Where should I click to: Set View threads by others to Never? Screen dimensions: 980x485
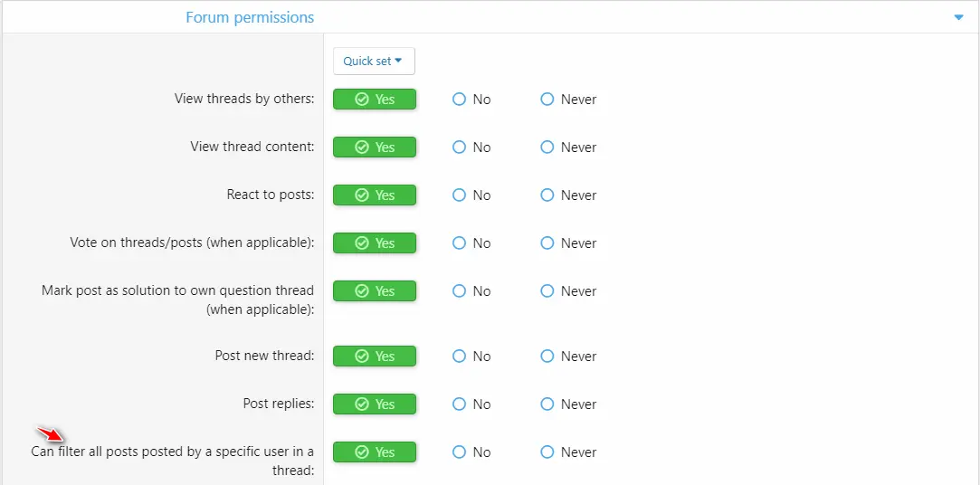[569, 100]
